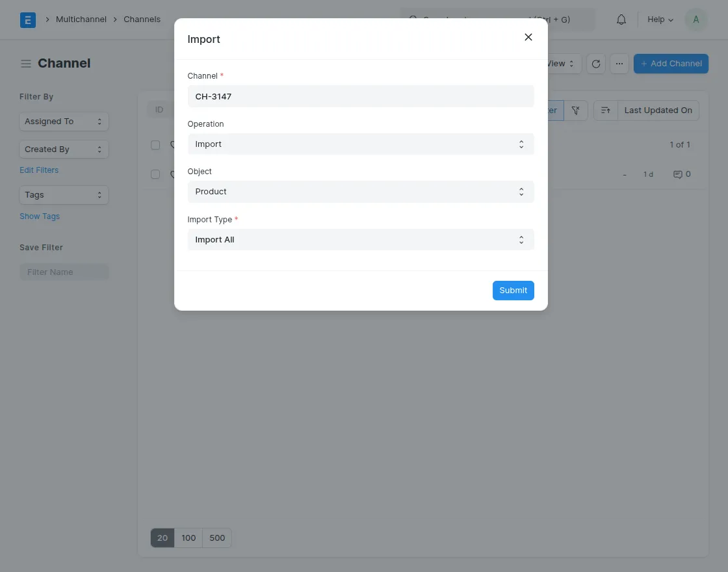Go to Channels breadcrumb
728x572 pixels.
click(142, 19)
